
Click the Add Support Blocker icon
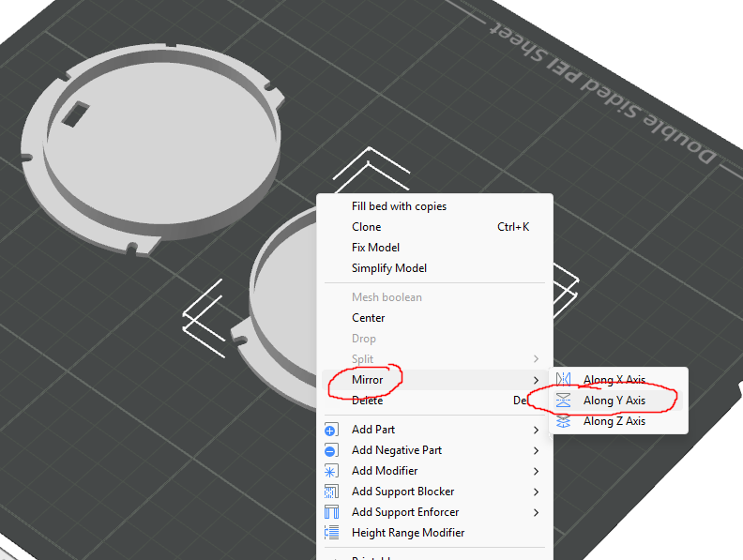click(x=331, y=492)
